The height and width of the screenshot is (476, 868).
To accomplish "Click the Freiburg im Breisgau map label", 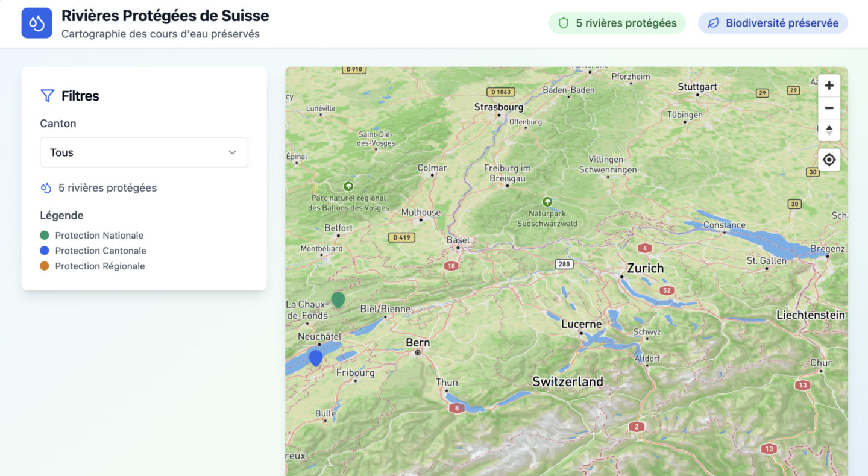I will click(x=507, y=173).
